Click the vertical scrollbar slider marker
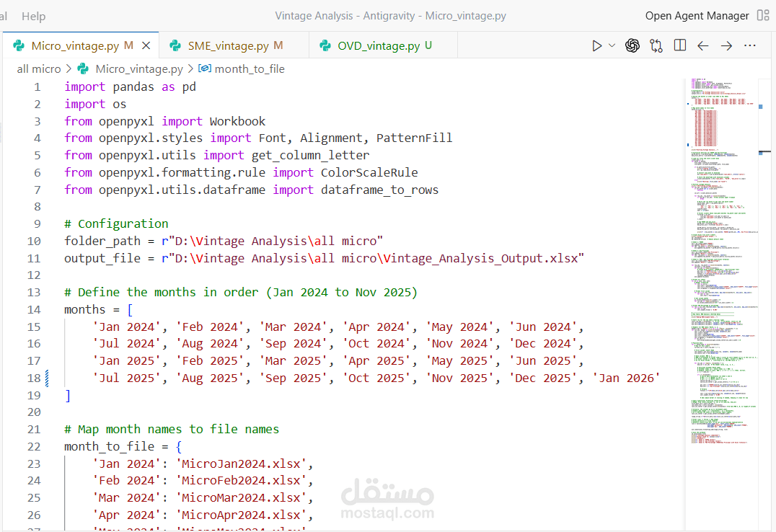The image size is (776, 532). 765,151
